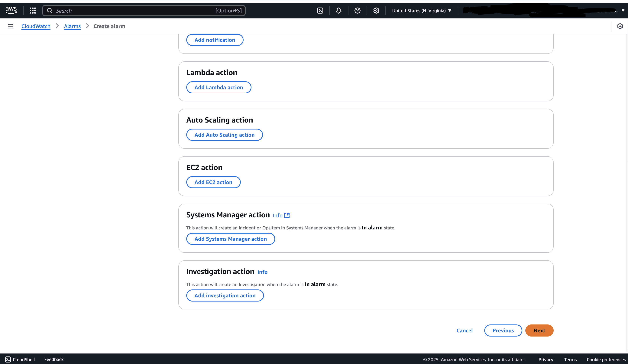Click the Auto Scaling action heading
Viewport: 628px width, 364px height.
pyautogui.click(x=220, y=120)
